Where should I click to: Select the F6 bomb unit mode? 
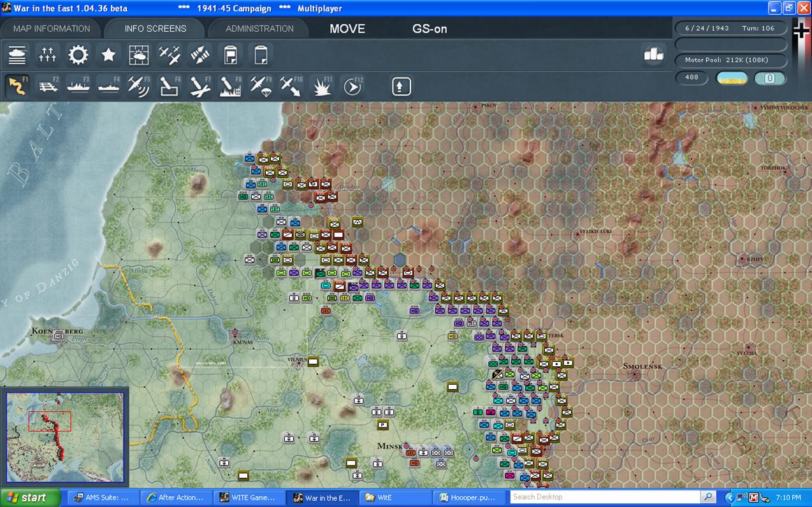[170, 86]
